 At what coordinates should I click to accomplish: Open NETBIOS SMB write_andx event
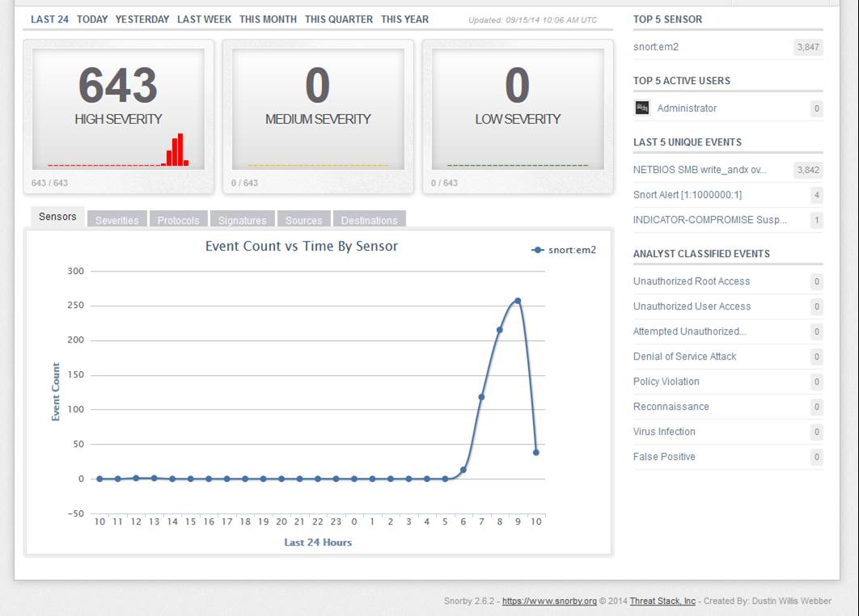point(700,170)
